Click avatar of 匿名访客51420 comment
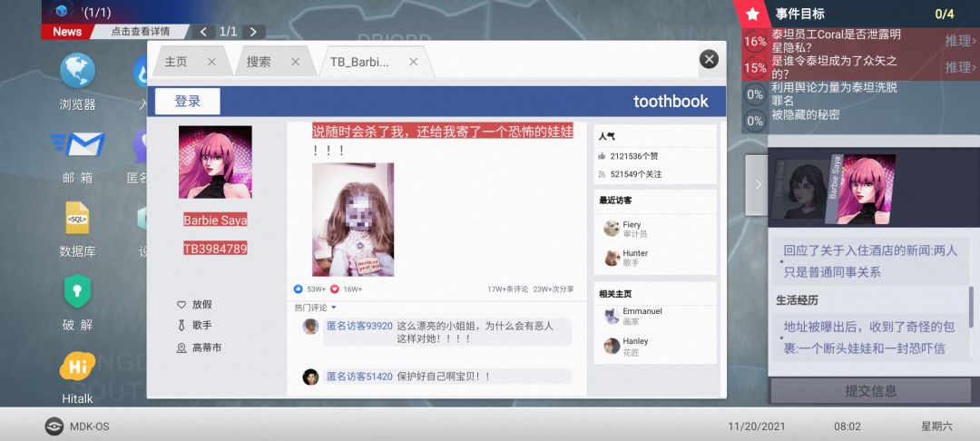The image size is (980, 441). coord(310,377)
